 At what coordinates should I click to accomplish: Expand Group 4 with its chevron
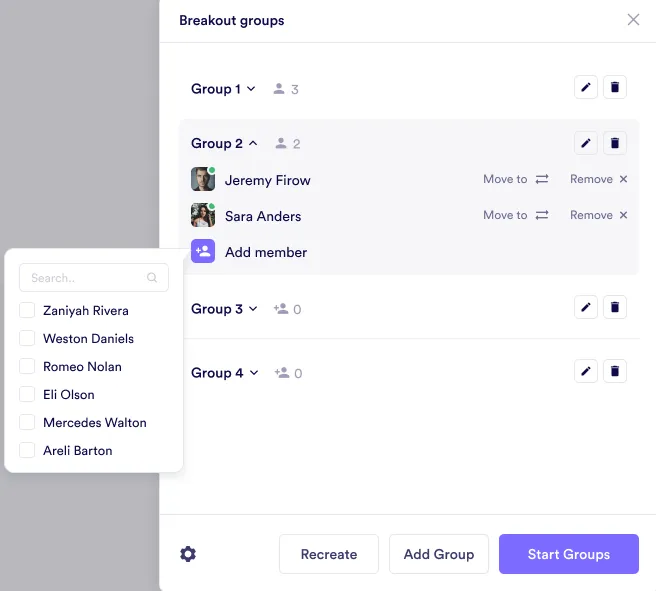coord(254,373)
